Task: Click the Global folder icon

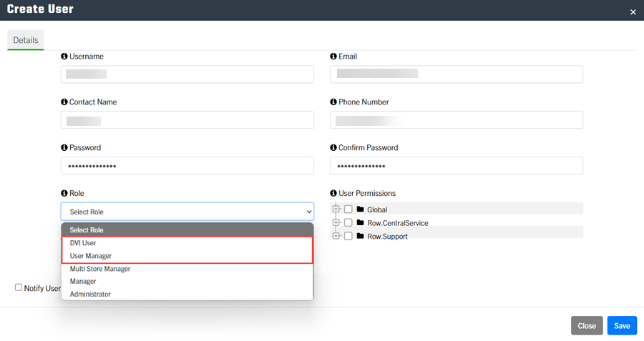Action: tap(360, 209)
